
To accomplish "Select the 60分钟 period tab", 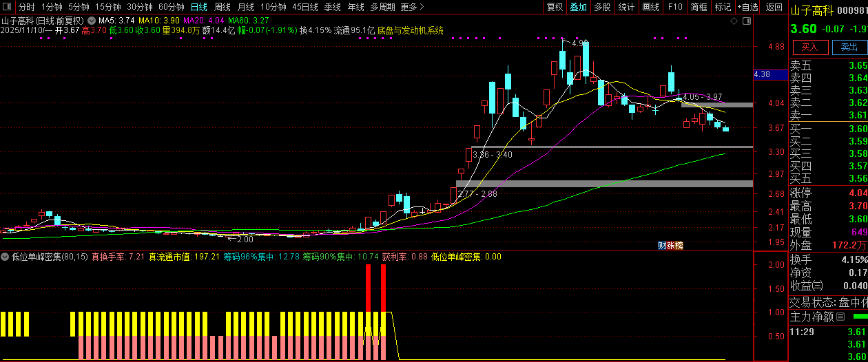I will pyautogui.click(x=172, y=7).
